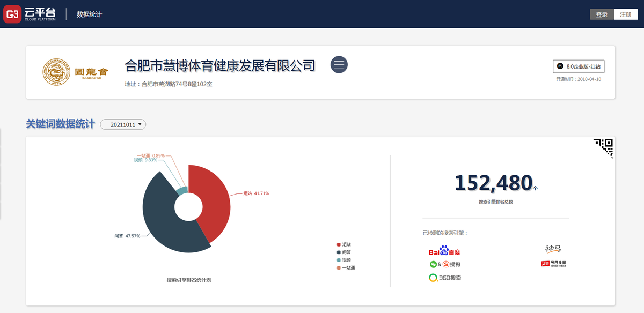Click the 视频 9.83% chart label
The width and height of the screenshot is (644, 313).
tap(145, 160)
